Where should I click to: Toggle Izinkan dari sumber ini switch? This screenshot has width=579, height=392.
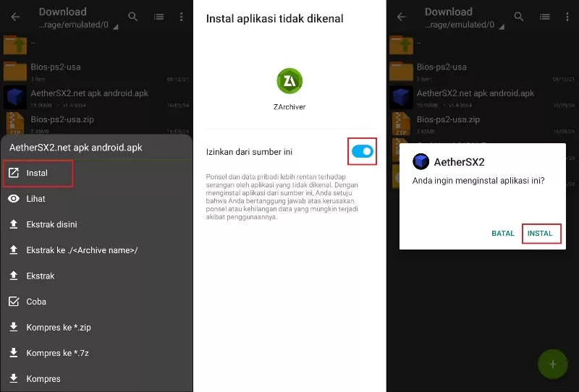coord(363,151)
